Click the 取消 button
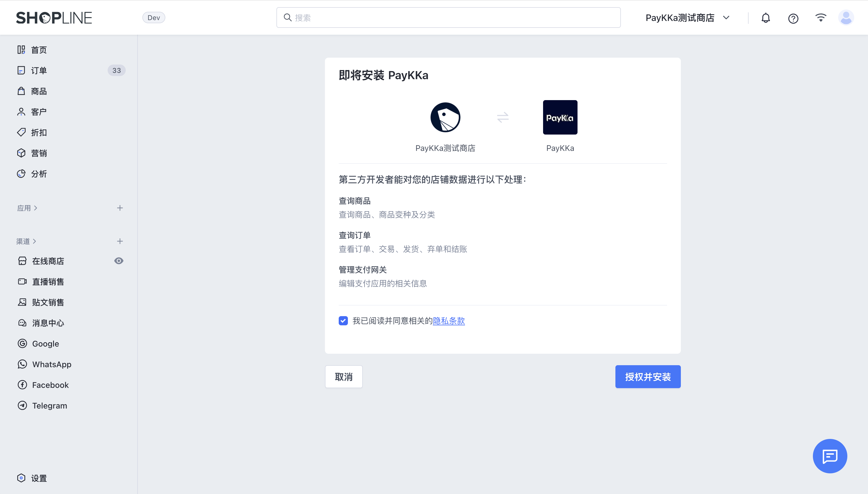868x494 pixels. (x=344, y=377)
